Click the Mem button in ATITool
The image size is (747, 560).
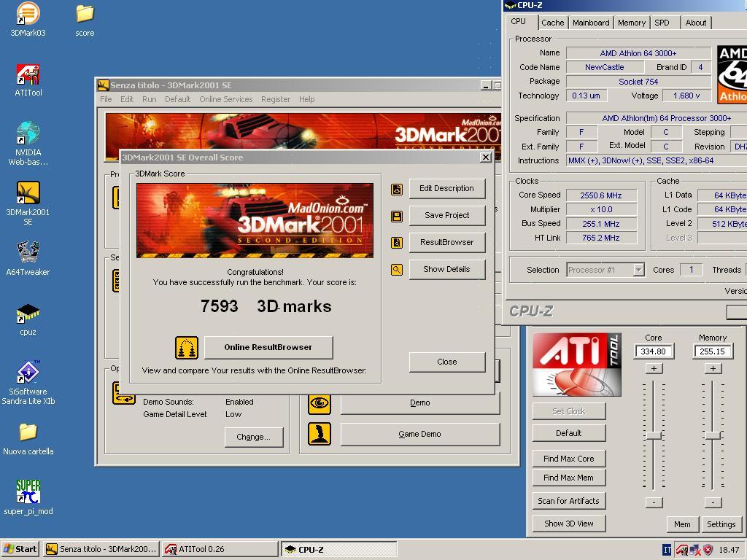coord(682,524)
